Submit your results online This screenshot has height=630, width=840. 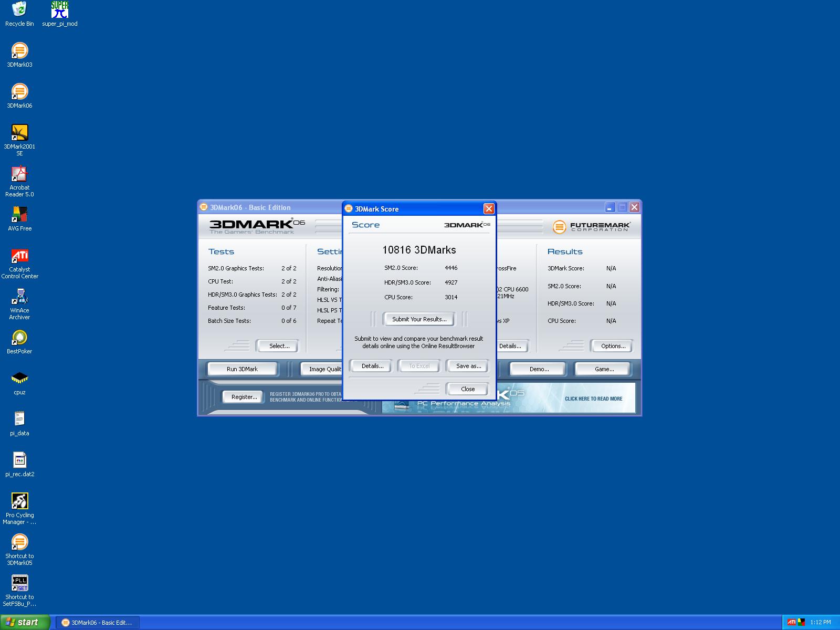419,319
